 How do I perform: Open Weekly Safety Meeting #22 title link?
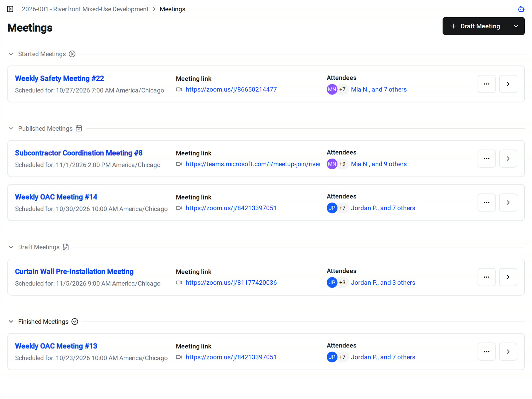point(60,78)
